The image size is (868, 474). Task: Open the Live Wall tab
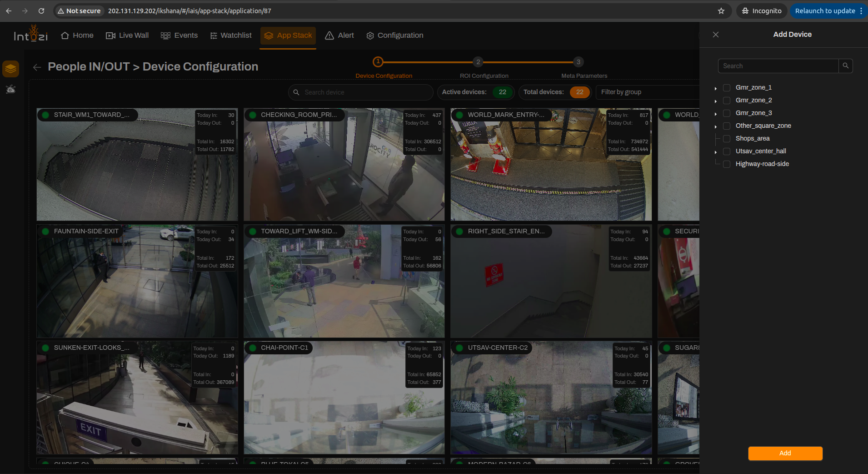tap(127, 35)
